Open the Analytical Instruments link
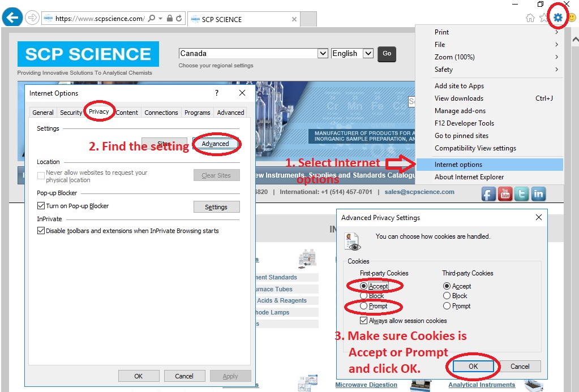Viewport: 579px width, 392px height. click(482, 385)
